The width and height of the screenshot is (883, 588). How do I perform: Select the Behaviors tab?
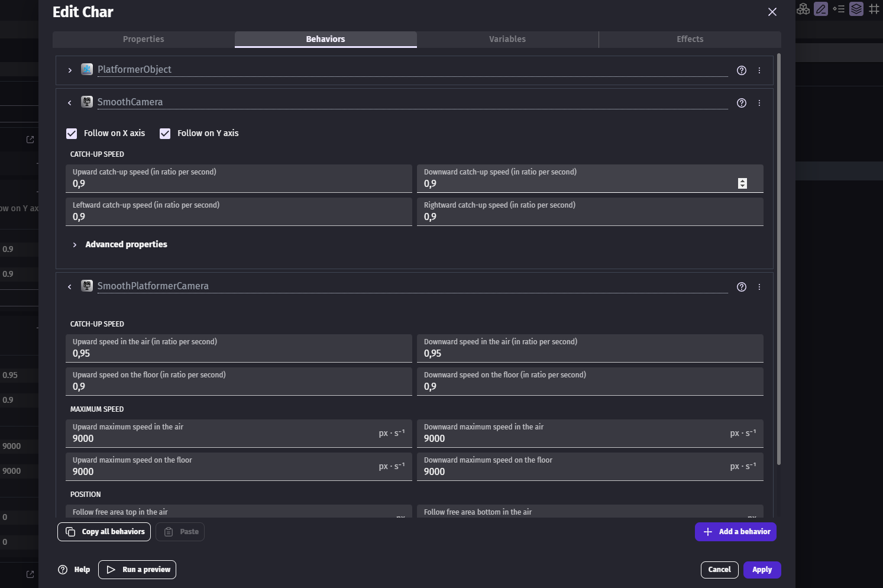326,39
